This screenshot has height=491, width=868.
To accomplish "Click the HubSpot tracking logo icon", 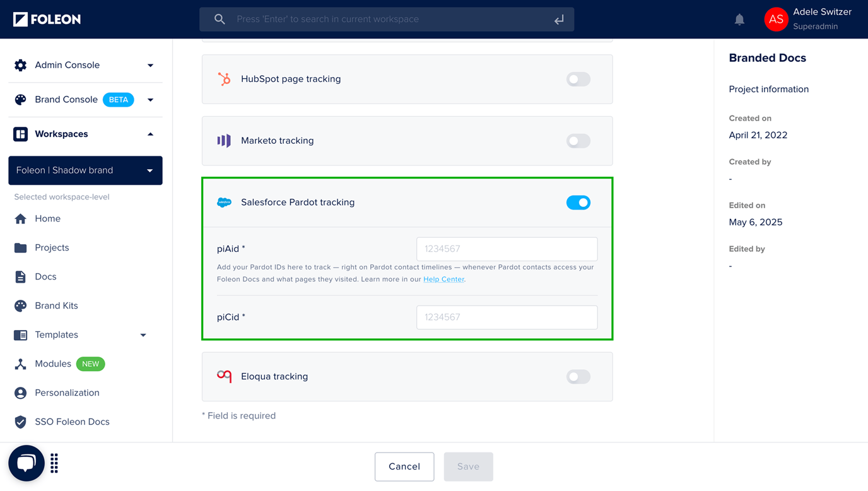I will pyautogui.click(x=225, y=79).
